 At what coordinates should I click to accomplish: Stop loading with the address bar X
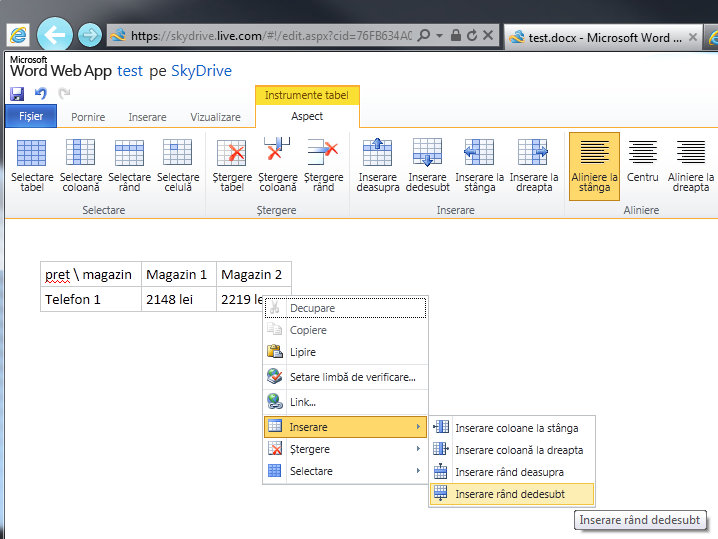[488, 35]
